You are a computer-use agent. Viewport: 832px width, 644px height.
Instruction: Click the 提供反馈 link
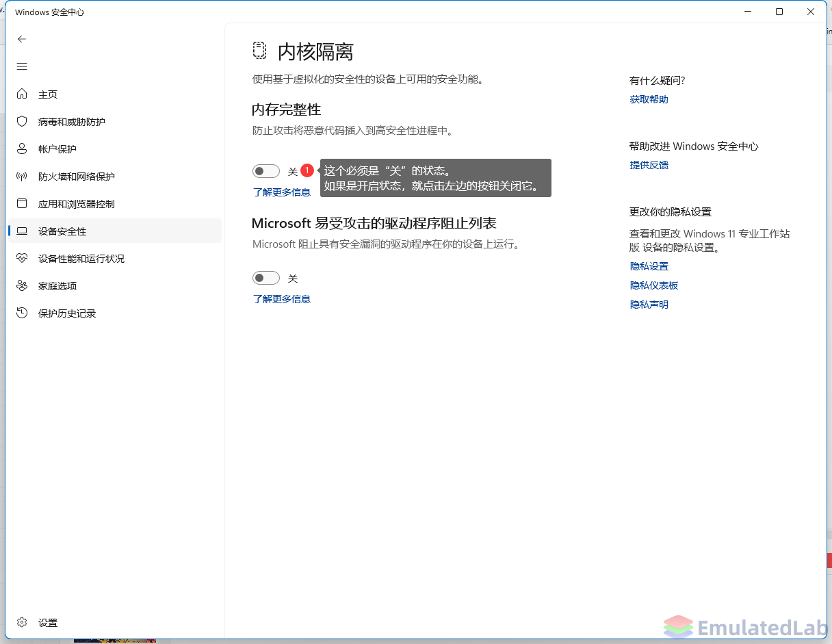tap(649, 165)
